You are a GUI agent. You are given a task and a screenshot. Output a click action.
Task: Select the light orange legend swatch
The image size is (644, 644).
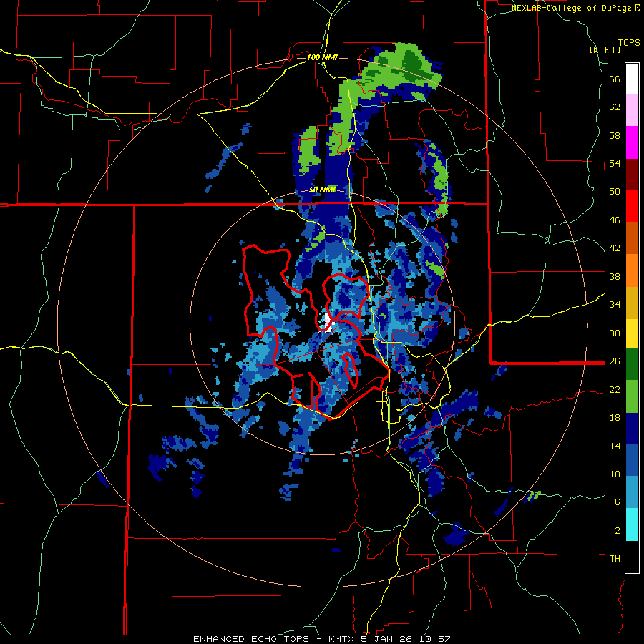point(632,270)
